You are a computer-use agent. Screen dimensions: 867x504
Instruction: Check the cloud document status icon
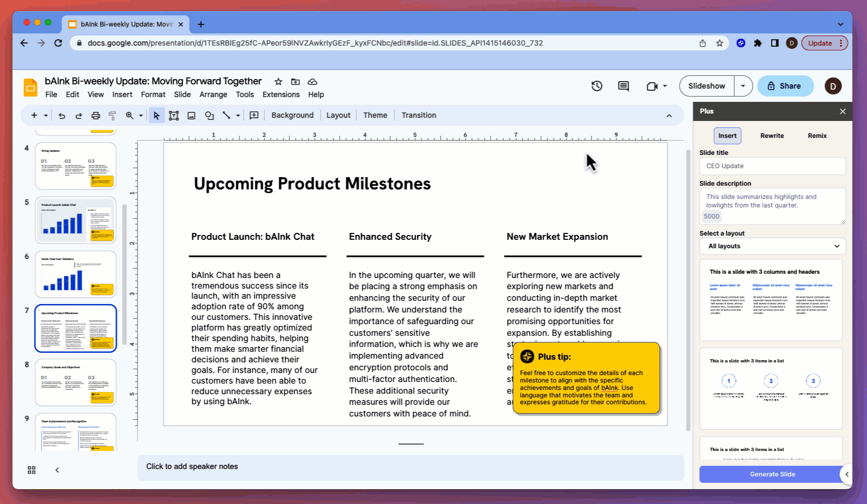pyautogui.click(x=313, y=82)
